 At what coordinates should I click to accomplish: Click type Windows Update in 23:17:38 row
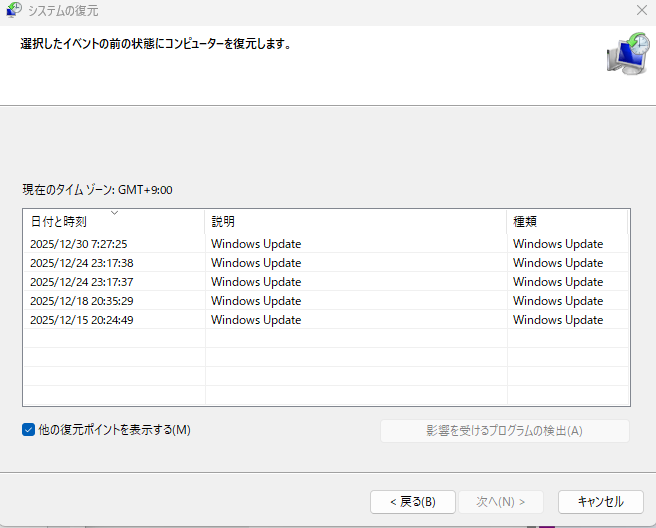[558, 263]
